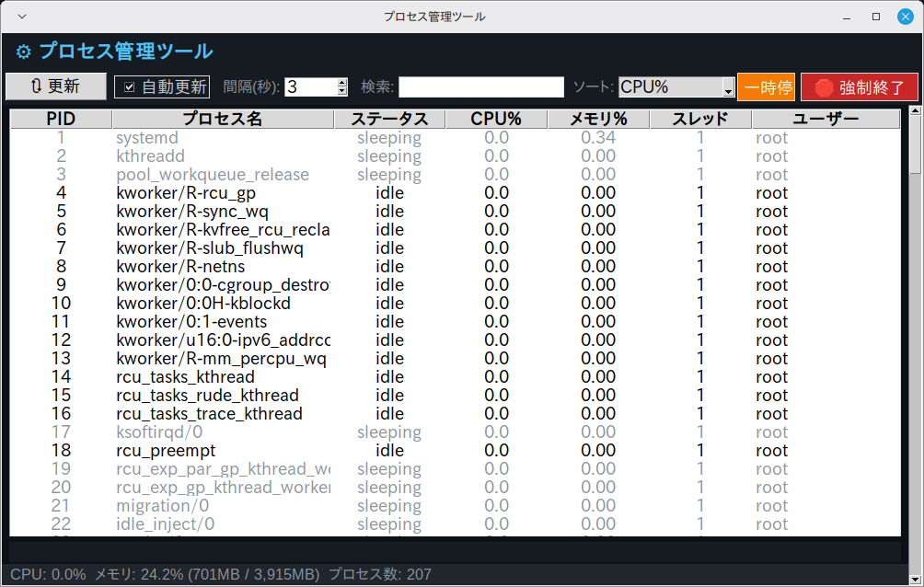Click the 一時停 pause button
This screenshot has width=924, height=587.
pos(766,87)
